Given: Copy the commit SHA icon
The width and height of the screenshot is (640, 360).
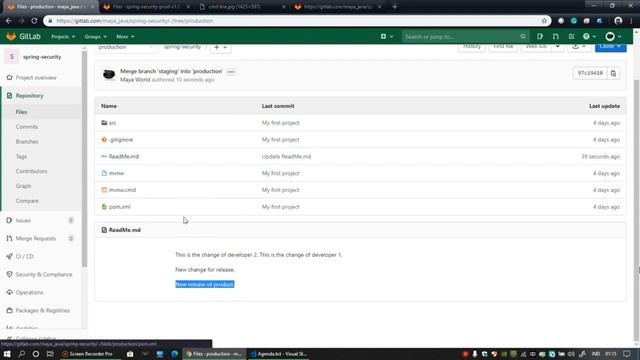Looking at the screenshot, I should 613,73.
